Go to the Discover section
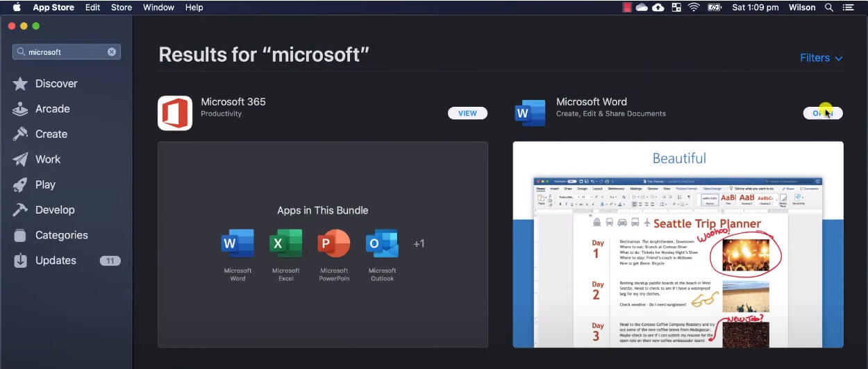Viewport: 868px width, 369px height. click(56, 83)
